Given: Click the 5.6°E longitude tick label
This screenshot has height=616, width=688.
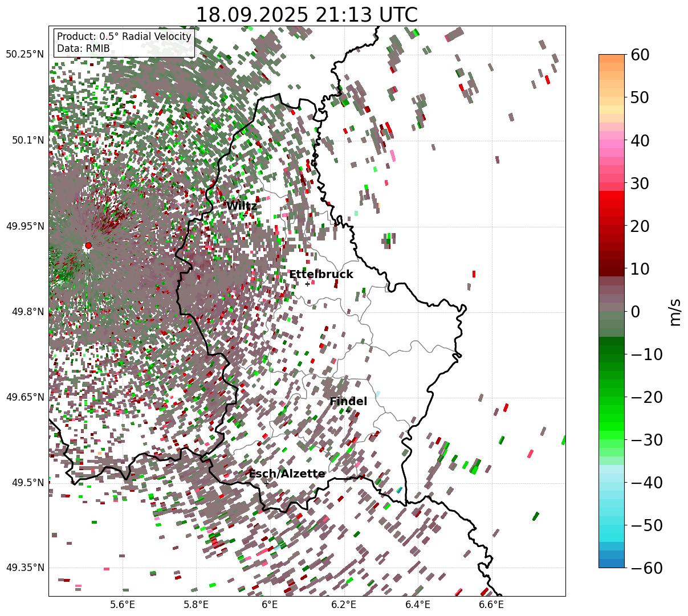Looking at the screenshot, I should [123, 605].
